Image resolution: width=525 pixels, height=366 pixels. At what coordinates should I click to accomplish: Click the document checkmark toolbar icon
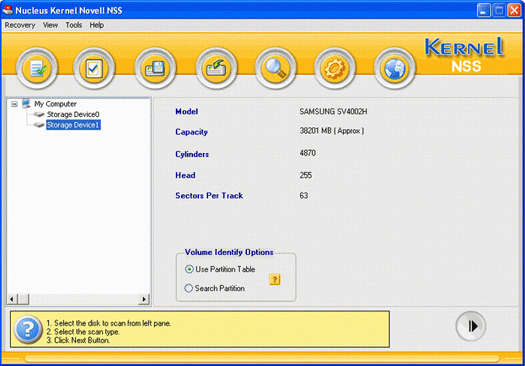(x=37, y=68)
